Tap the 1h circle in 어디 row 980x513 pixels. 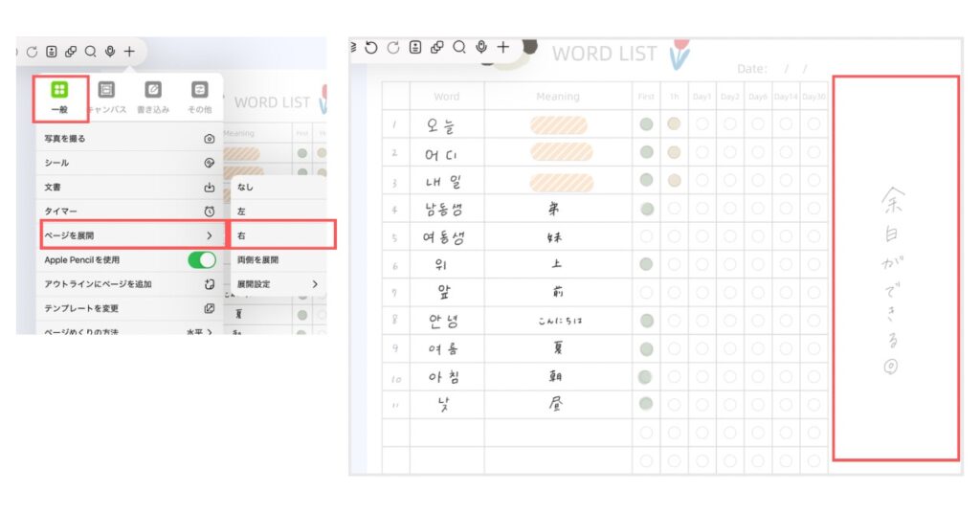point(674,152)
